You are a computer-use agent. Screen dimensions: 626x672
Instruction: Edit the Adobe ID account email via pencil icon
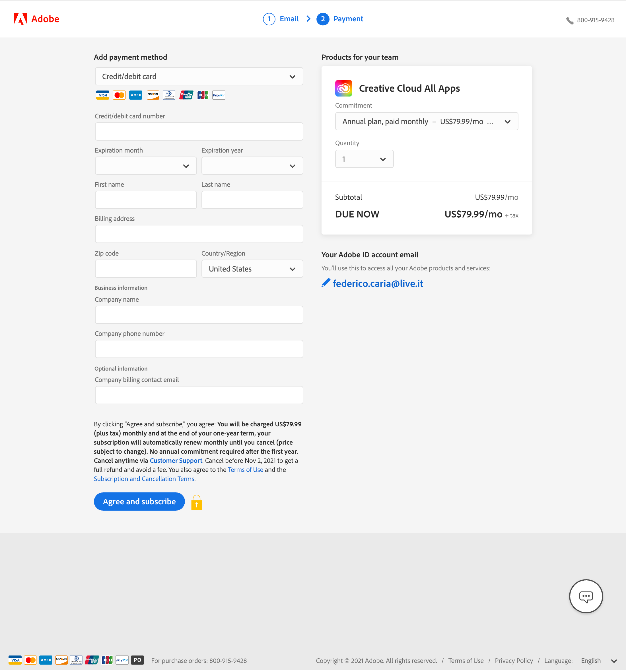coord(326,283)
